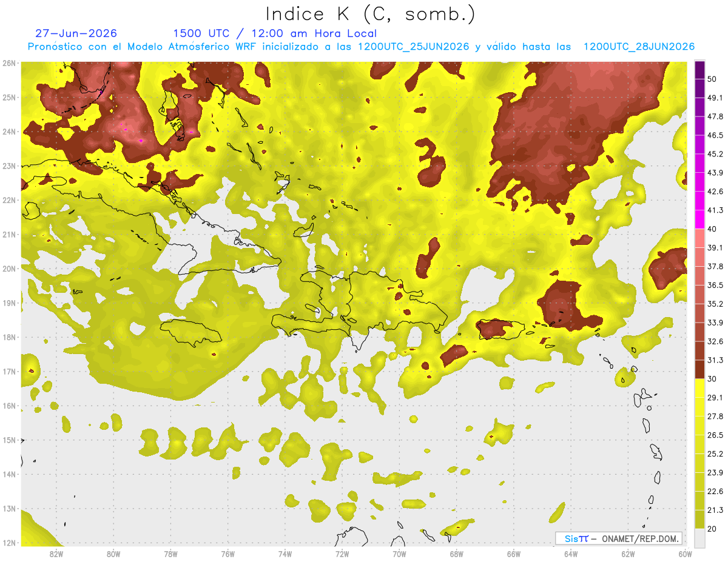Click the forecast date "27-Jun-2026"
The image size is (728, 562).
point(76,33)
